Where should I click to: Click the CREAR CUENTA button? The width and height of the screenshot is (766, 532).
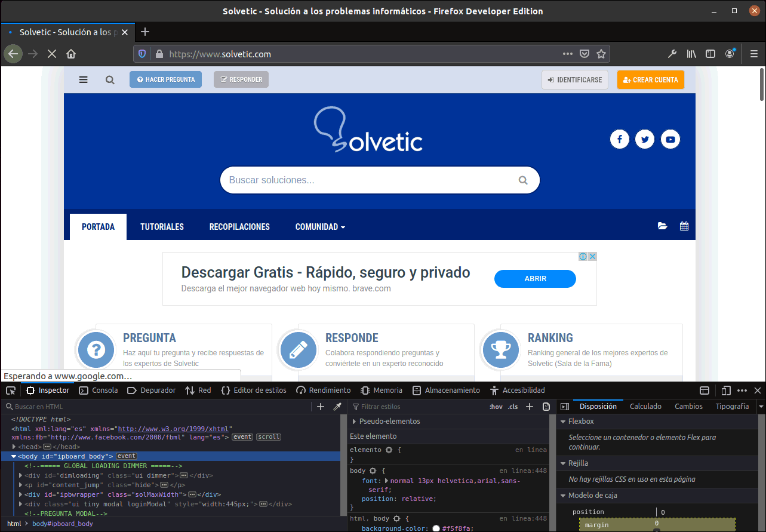click(x=651, y=79)
